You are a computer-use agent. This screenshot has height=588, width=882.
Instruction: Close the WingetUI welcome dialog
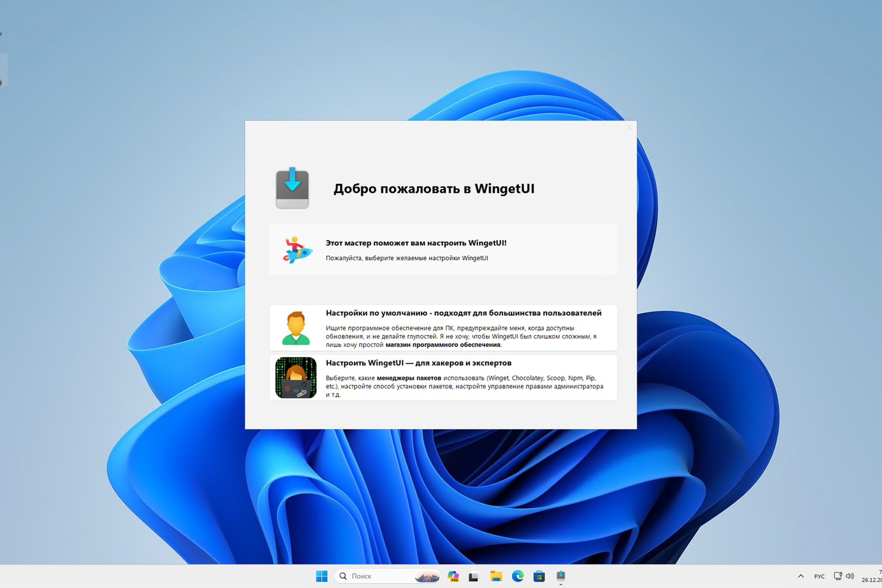(629, 128)
